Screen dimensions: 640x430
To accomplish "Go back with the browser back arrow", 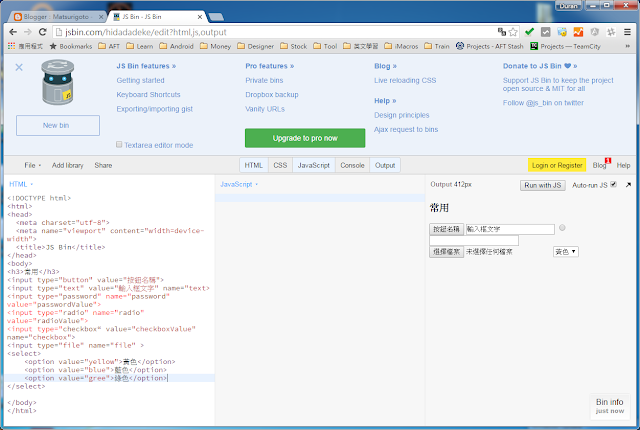I will click(x=13, y=32).
